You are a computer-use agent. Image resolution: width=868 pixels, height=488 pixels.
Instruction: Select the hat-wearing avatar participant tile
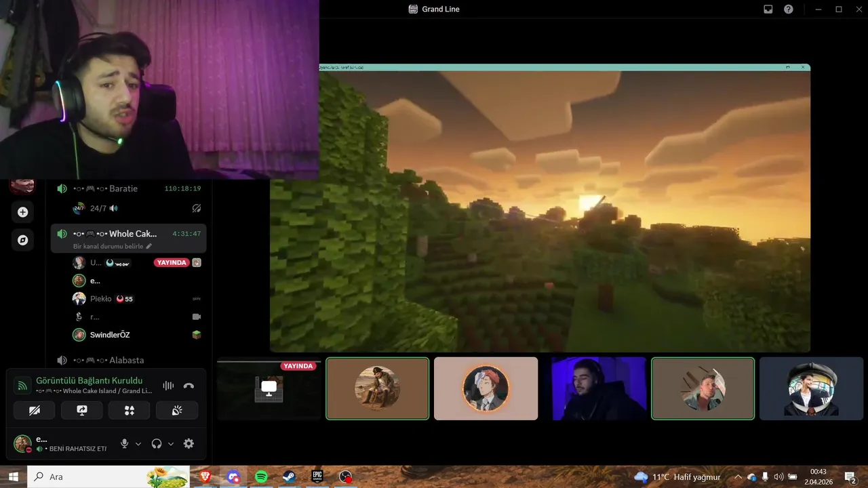pyautogui.click(x=378, y=388)
